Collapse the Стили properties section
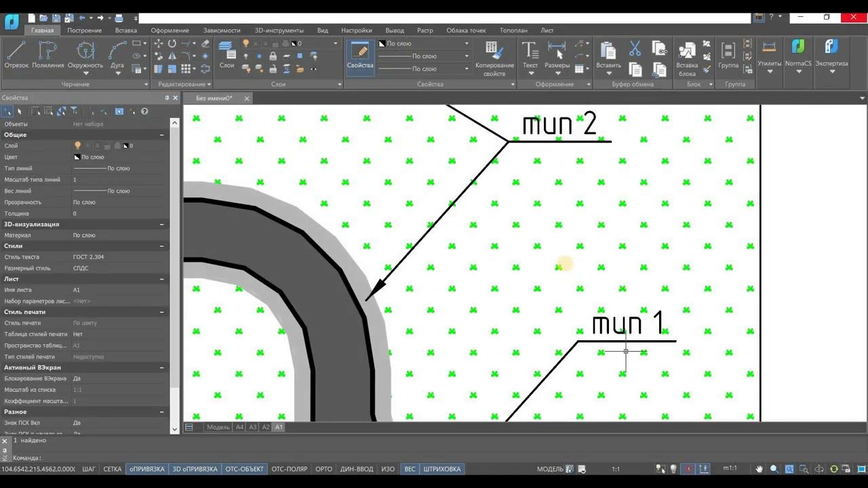 tap(162, 246)
